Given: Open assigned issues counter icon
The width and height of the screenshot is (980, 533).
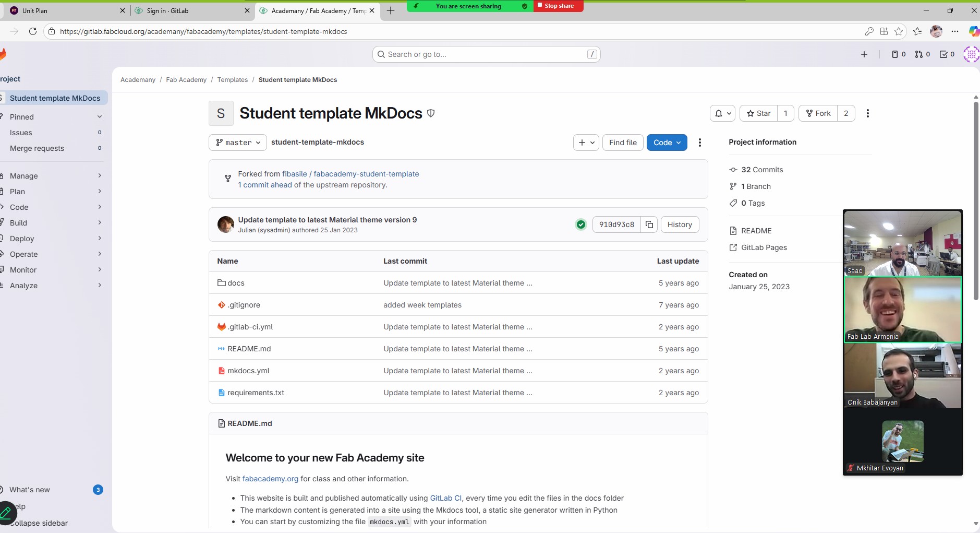Looking at the screenshot, I should pos(898,54).
